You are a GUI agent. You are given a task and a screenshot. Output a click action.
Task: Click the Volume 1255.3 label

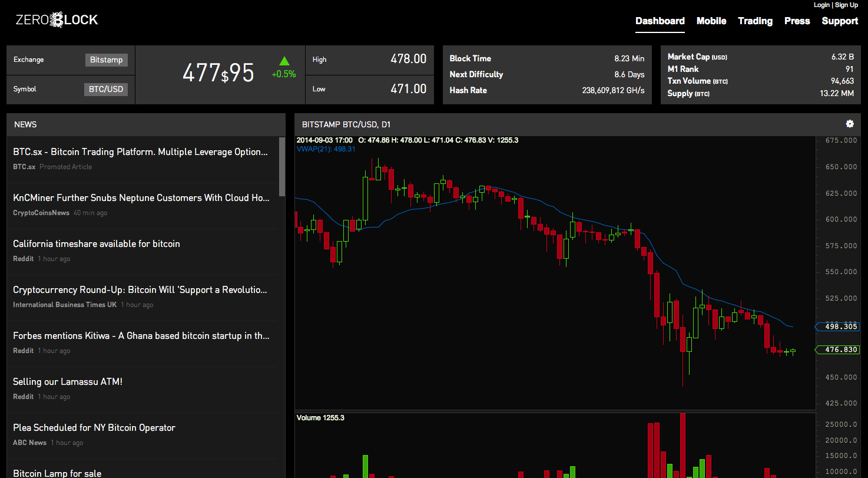(x=320, y=418)
